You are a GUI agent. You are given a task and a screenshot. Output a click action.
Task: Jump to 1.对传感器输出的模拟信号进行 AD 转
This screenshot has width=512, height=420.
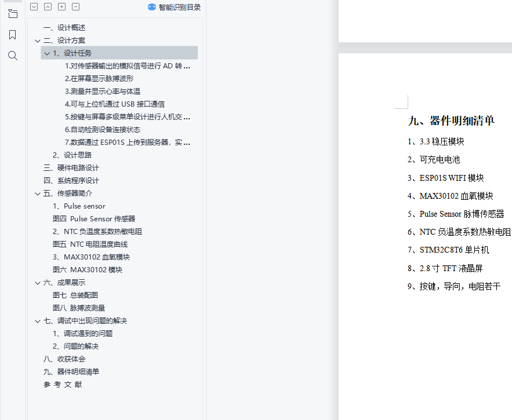[x=128, y=66]
